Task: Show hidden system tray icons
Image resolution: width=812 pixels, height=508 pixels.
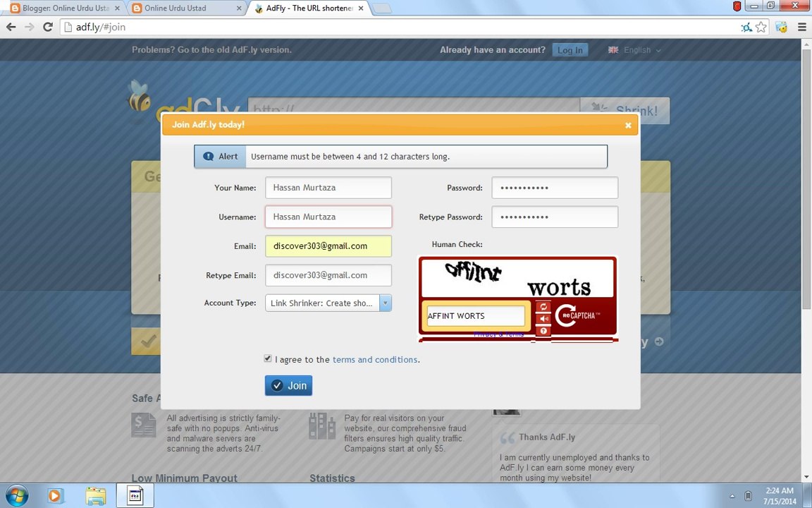Action: coord(732,497)
